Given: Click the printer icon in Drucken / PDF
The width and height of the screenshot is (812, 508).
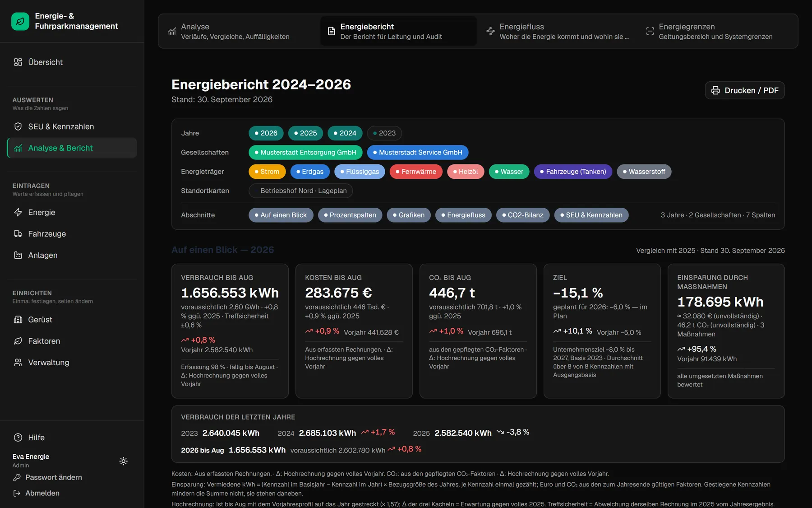Looking at the screenshot, I should tap(715, 91).
